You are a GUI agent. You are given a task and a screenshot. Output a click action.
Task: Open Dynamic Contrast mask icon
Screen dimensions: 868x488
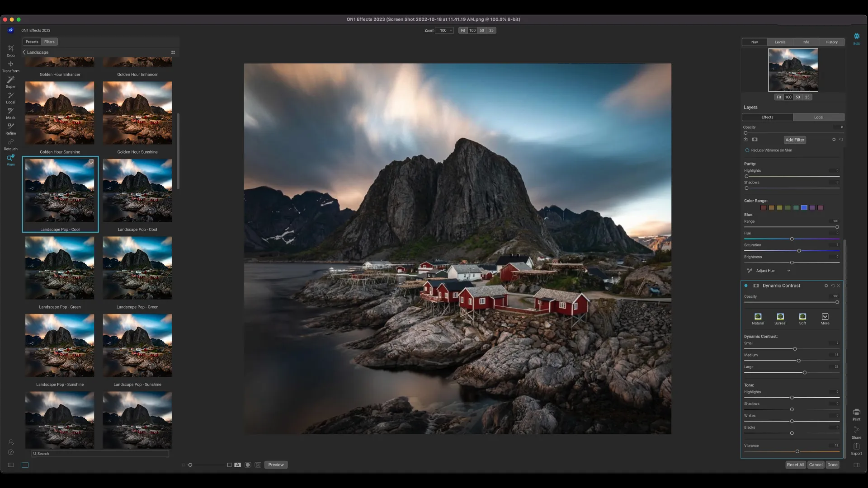(x=756, y=286)
